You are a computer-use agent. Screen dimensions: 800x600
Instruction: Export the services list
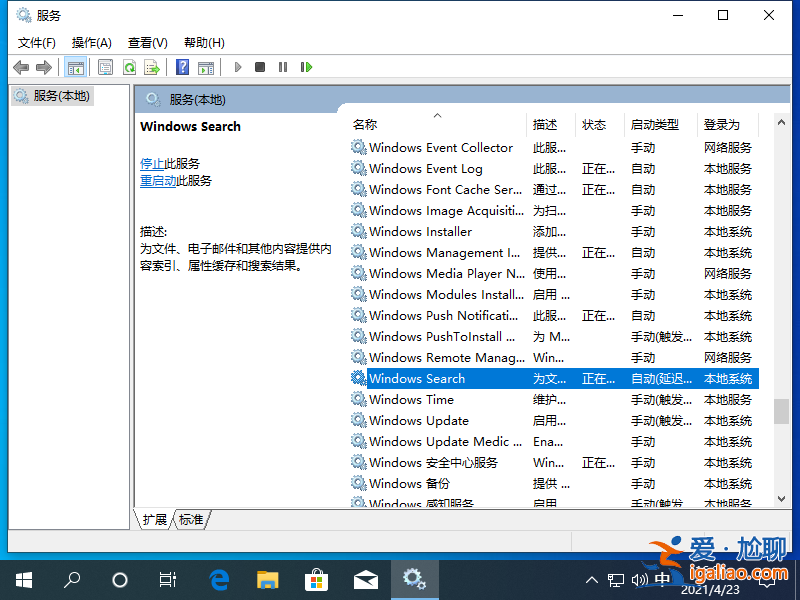(x=152, y=67)
